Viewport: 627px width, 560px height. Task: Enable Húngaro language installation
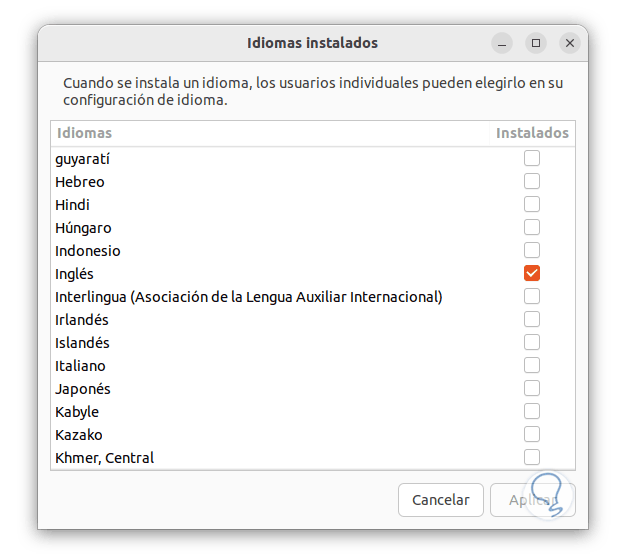pos(532,227)
